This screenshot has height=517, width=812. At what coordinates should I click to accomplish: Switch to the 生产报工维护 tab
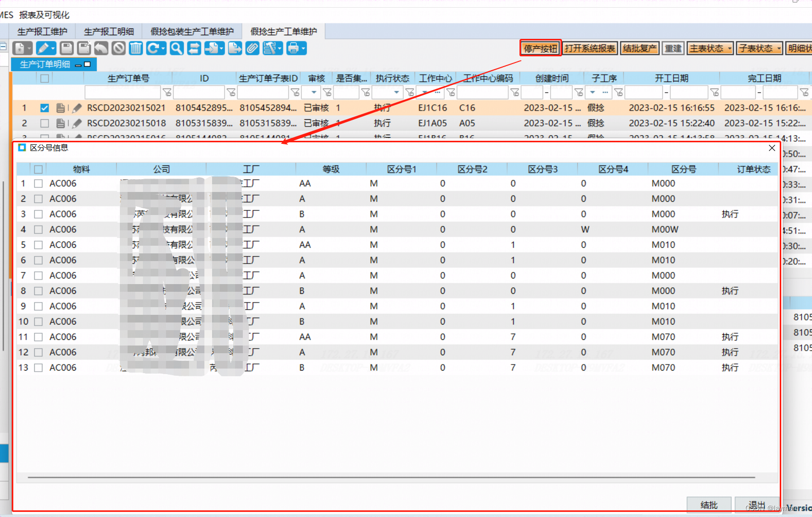coord(42,32)
